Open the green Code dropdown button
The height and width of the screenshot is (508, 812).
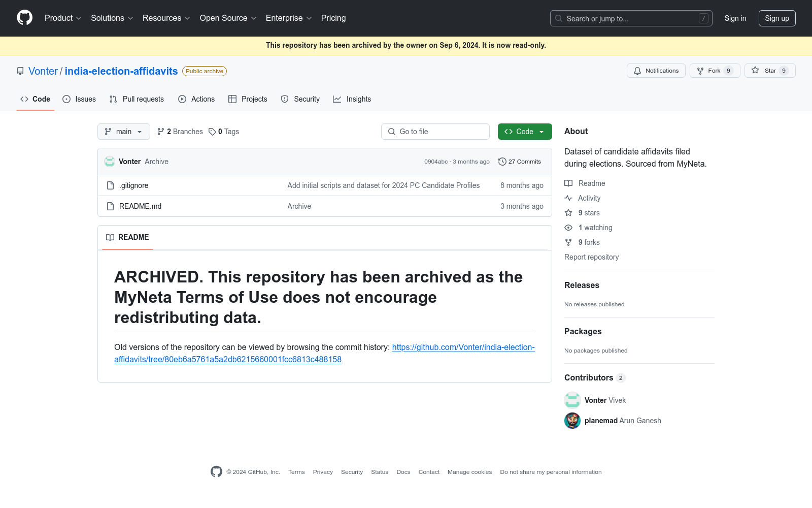point(525,132)
